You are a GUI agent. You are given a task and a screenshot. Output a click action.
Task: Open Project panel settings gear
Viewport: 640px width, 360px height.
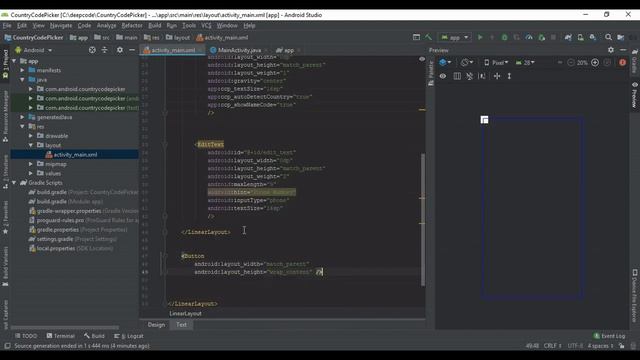[x=120, y=50]
